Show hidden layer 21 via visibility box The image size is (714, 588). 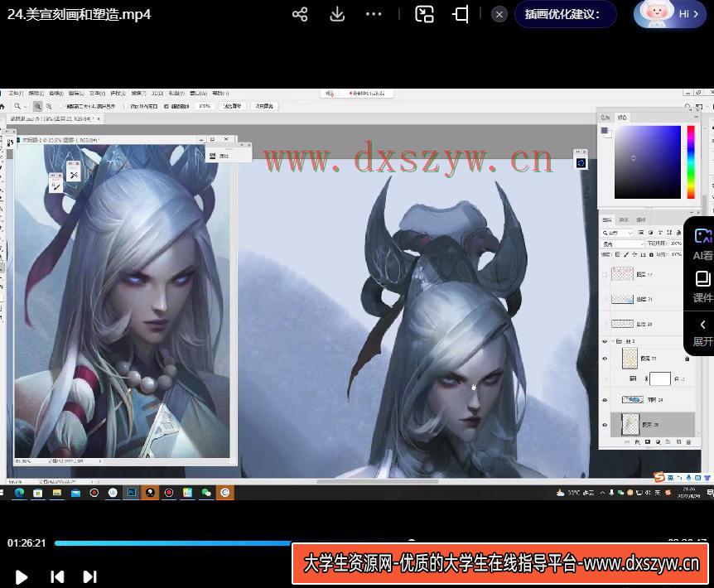coord(605,299)
